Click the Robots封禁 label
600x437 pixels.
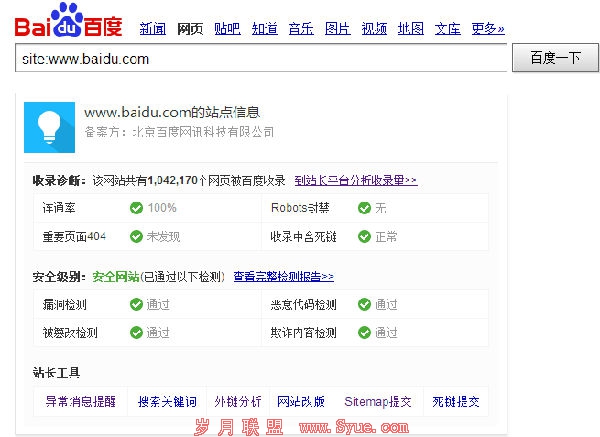300,208
